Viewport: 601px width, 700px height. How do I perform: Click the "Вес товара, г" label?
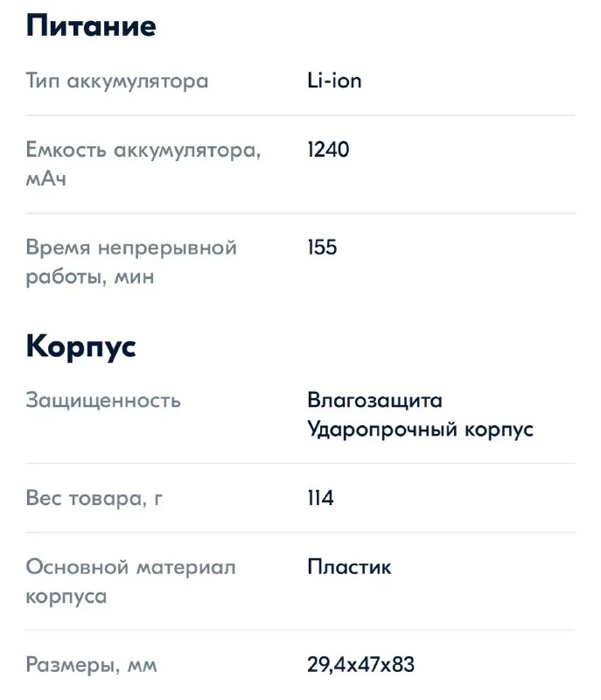click(x=94, y=499)
